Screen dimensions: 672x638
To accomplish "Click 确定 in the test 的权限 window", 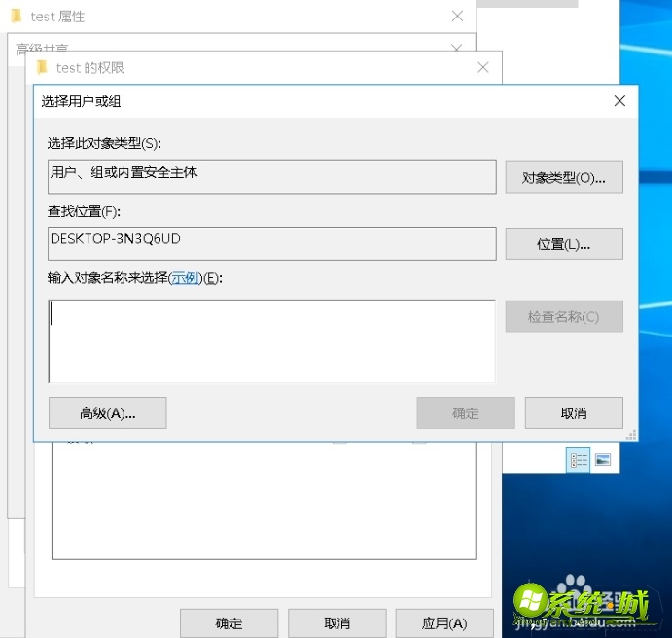I will click(x=229, y=623).
